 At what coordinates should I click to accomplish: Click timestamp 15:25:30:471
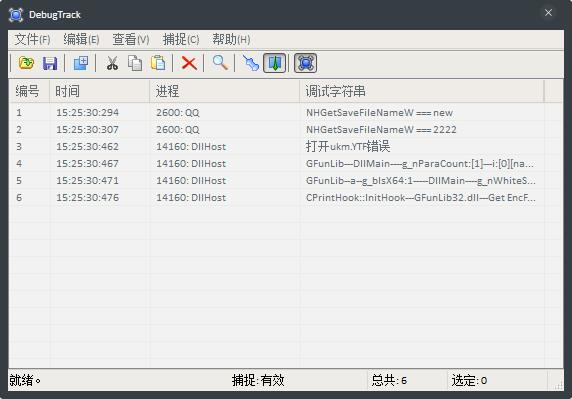pos(88,181)
